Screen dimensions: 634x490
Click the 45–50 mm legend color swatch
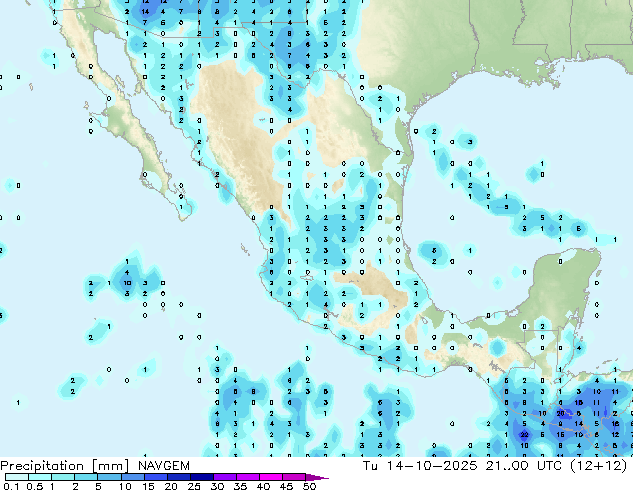pyautogui.click(x=294, y=477)
